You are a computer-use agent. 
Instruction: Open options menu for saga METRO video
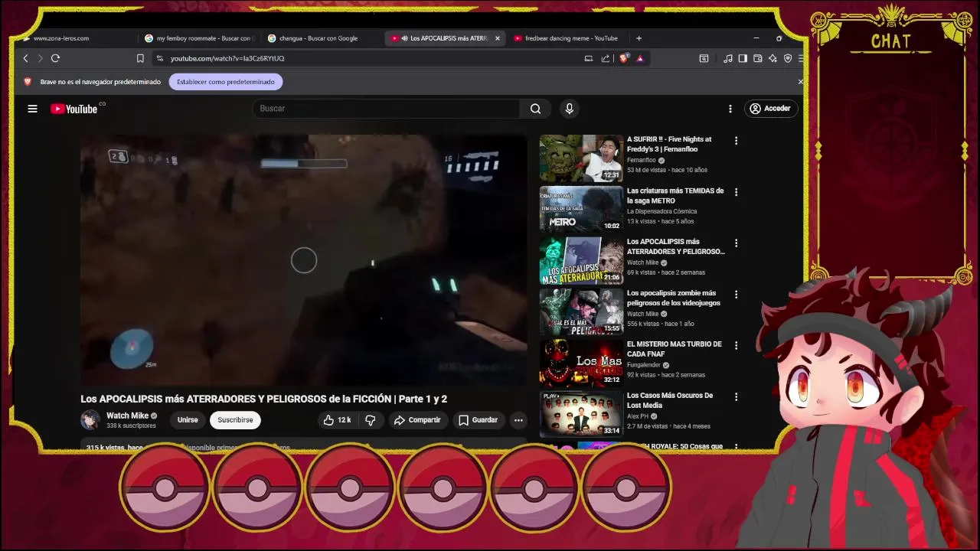pyautogui.click(x=736, y=192)
